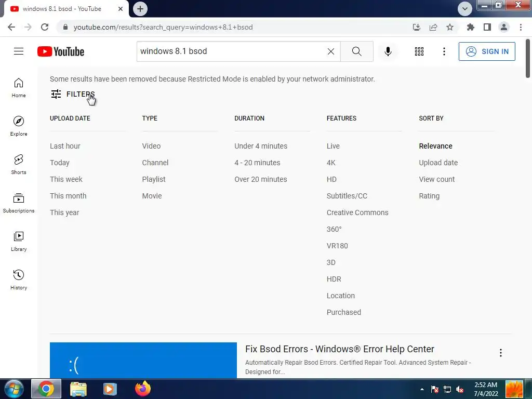
Task: Filter results by This year
Action: [64, 212]
